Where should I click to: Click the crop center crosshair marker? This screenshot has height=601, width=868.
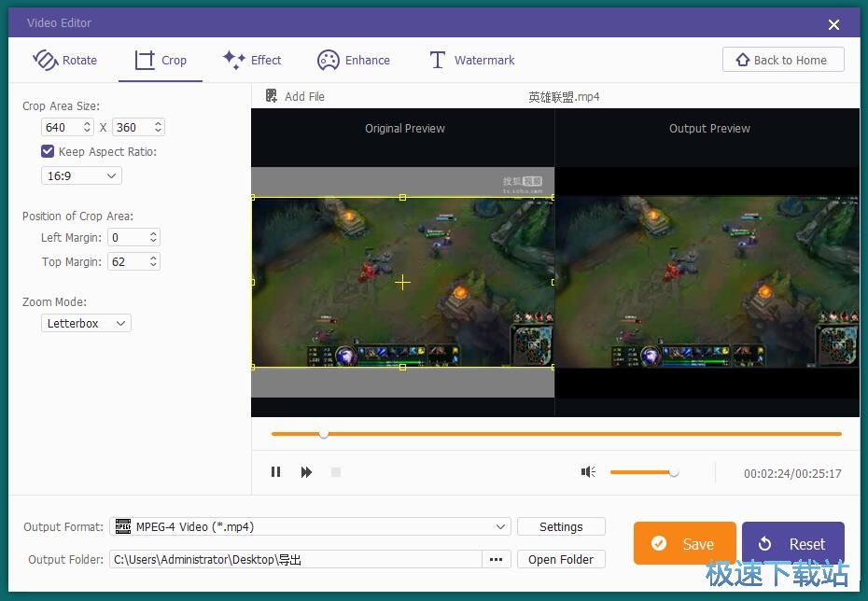click(x=402, y=282)
